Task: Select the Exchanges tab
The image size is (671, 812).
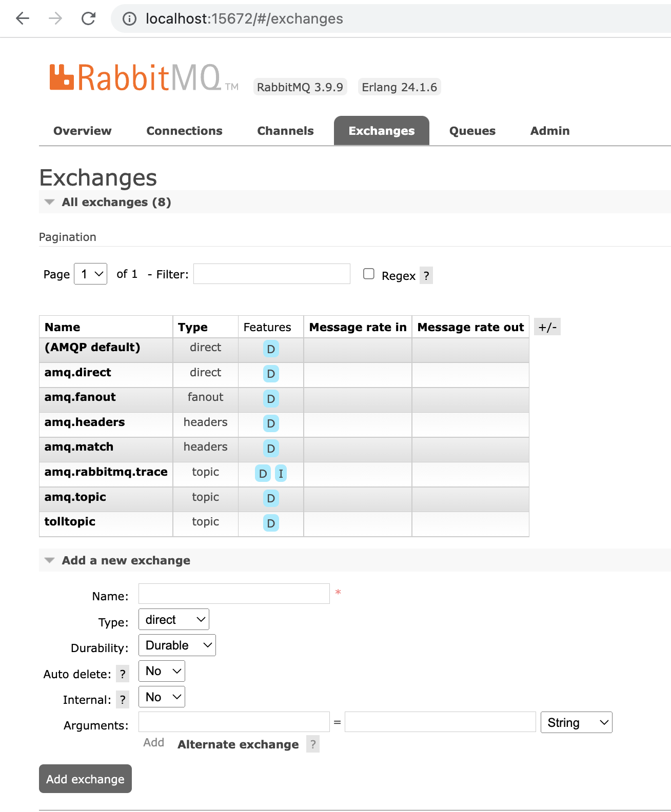Action: tap(382, 131)
